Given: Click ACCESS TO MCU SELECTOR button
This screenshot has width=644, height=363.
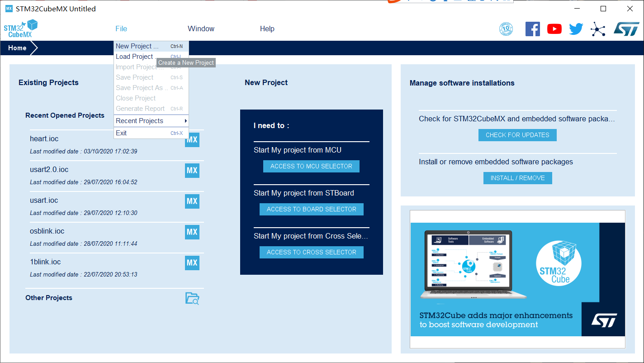Looking at the screenshot, I should (x=311, y=166).
